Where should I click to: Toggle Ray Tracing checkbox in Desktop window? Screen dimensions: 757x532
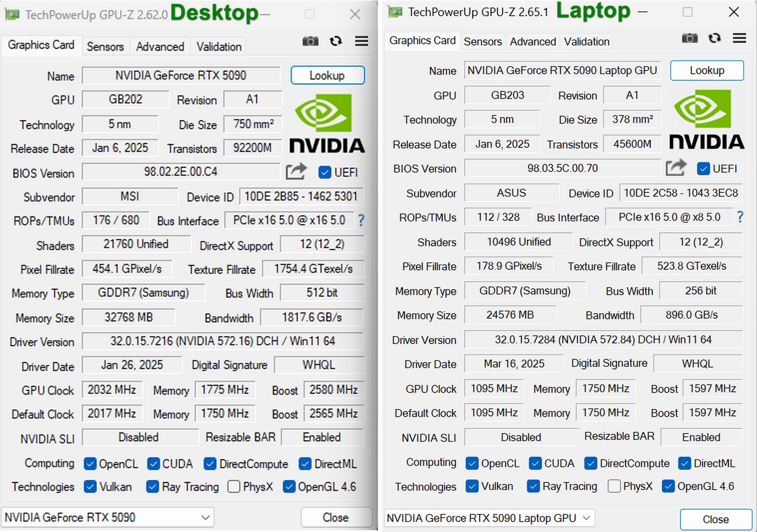pos(153,486)
